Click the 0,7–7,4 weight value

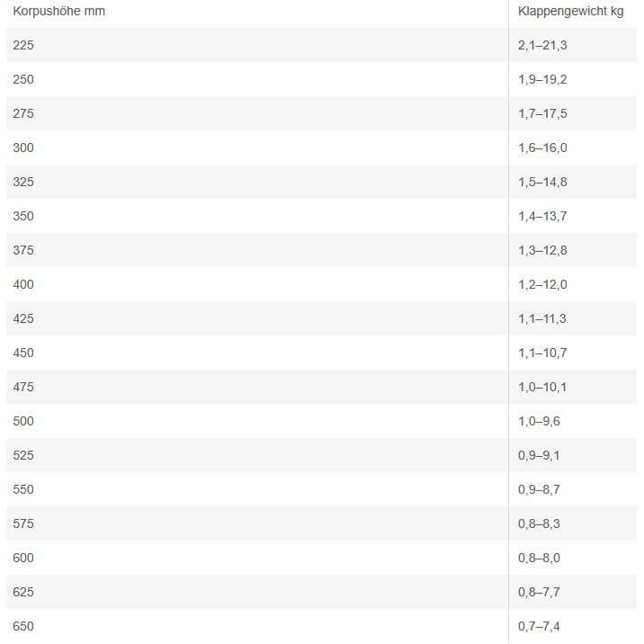click(539, 626)
